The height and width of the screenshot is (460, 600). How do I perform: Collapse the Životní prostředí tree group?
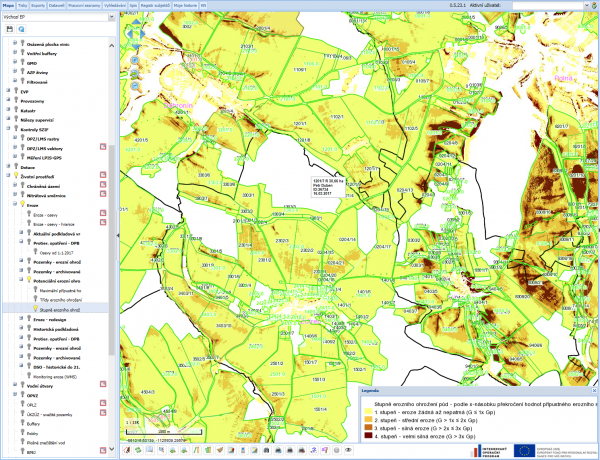click(7, 176)
